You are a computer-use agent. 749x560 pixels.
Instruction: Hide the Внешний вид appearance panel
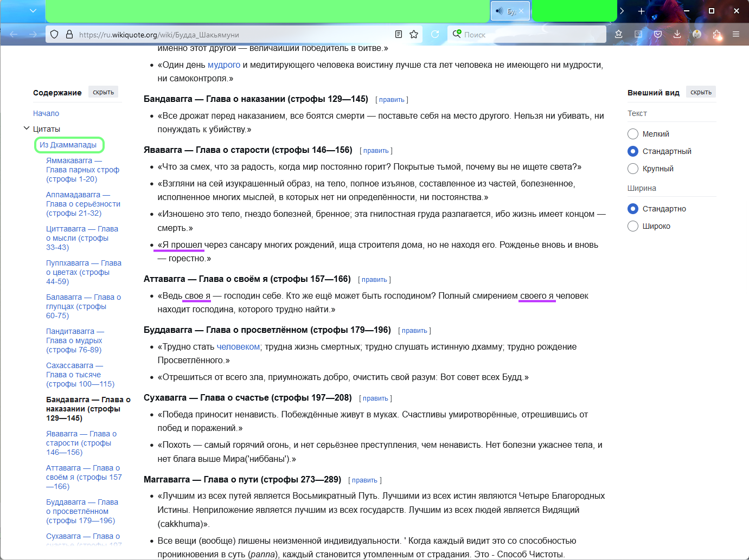click(x=701, y=92)
